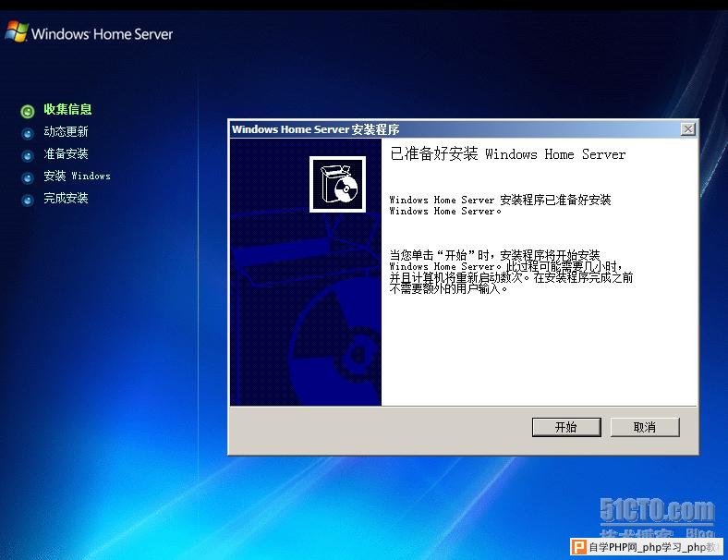This screenshot has height=560, width=728.
Task: Select the 准备安装 step label
Action: 66,153
